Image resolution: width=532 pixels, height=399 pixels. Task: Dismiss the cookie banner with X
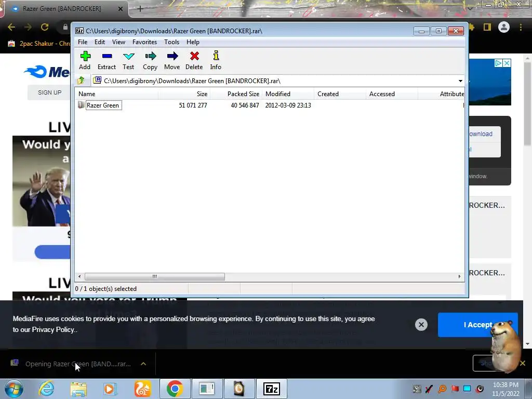click(x=421, y=325)
